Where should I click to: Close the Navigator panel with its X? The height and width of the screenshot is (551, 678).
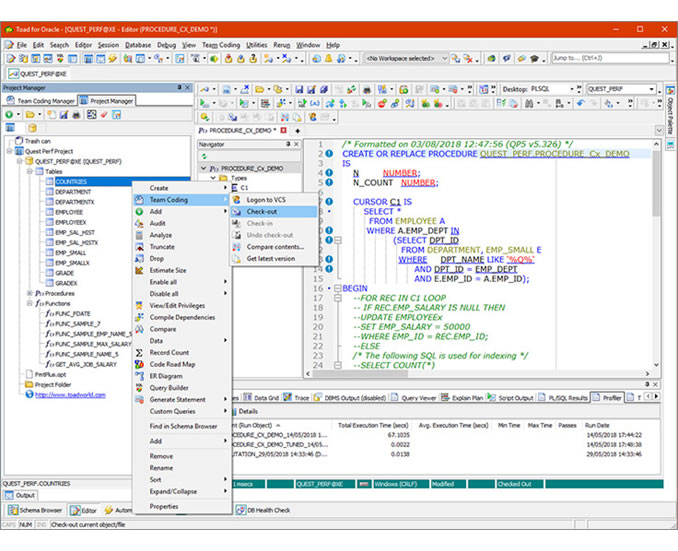296,144
